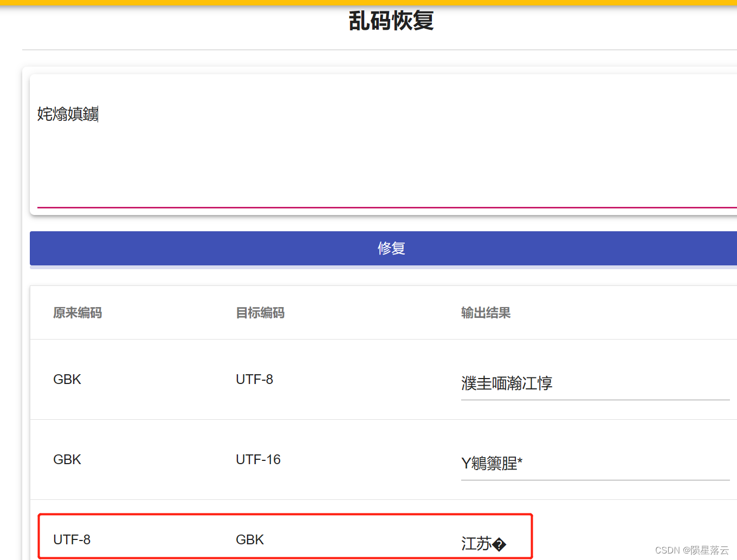This screenshot has height=560, width=737.
Task: Click the CSDN @陨星落云 watermark link
Action: pyautogui.click(x=691, y=549)
